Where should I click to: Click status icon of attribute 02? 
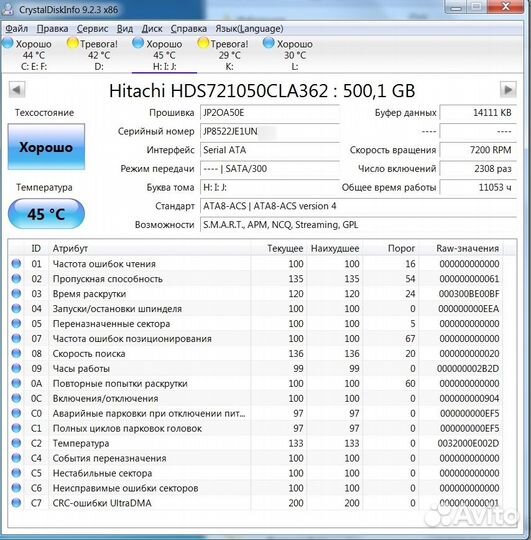(16, 278)
